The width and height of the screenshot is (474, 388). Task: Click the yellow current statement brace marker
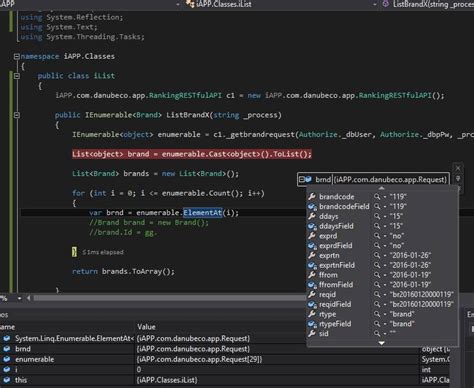pos(74,252)
